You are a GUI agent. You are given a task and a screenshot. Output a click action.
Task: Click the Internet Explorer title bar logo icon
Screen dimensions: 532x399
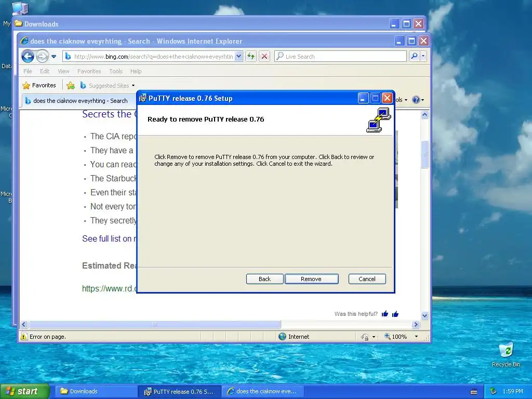click(x=24, y=41)
